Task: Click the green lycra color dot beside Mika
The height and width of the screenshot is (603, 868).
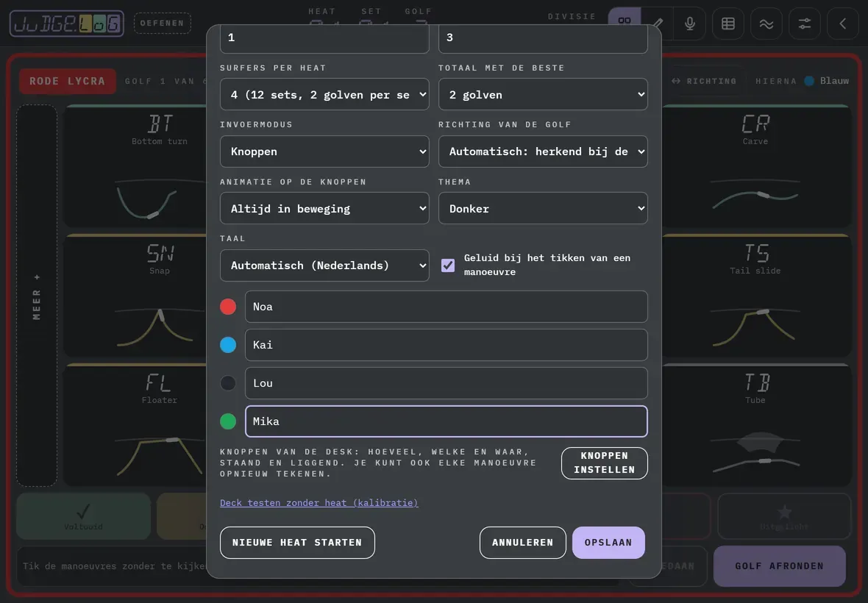Action: (x=228, y=421)
